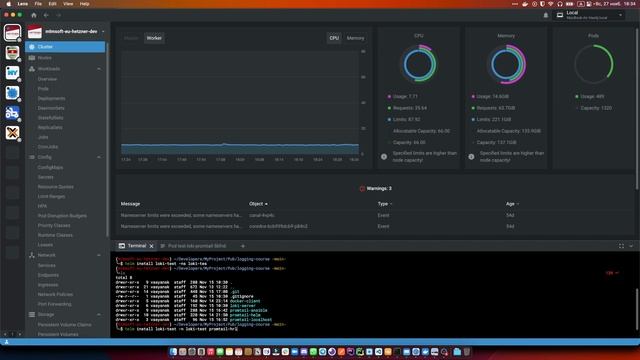The width and height of the screenshot is (640, 360).
Task: Open Services under Network
Action: (47, 265)
